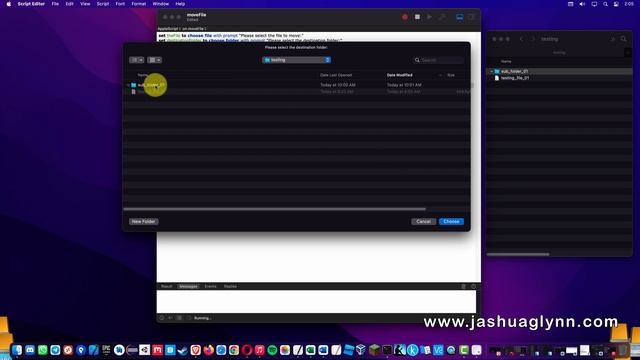Open Firefox from the Dock
640x360 pixels.
point(209,350)
